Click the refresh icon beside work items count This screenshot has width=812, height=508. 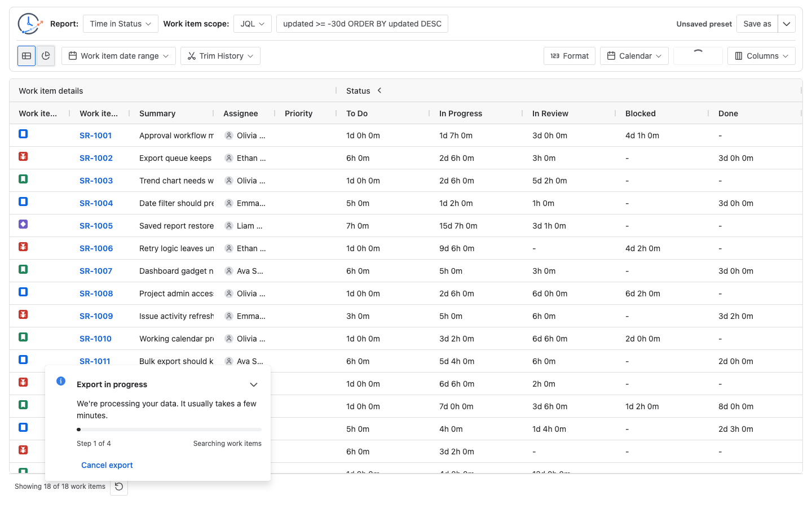click(x=119, y=487)
